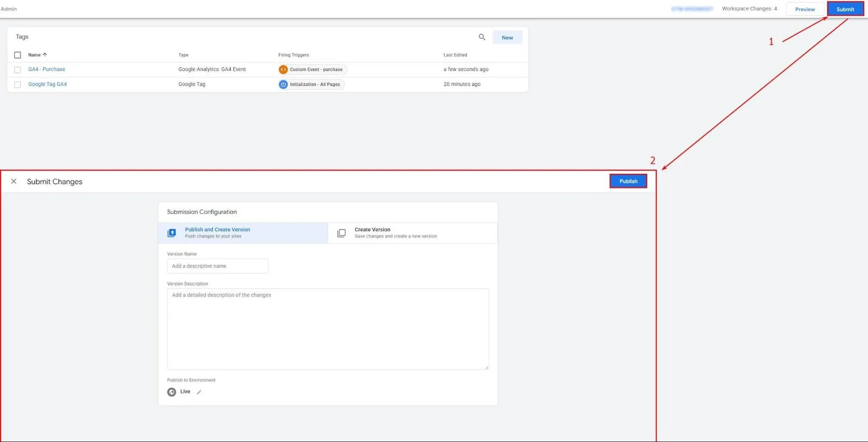Image resolution: width=868 pixels, height=442 pixels.
Task: Click the Create Version duplicate icon
Action: (x=341, y=233)
